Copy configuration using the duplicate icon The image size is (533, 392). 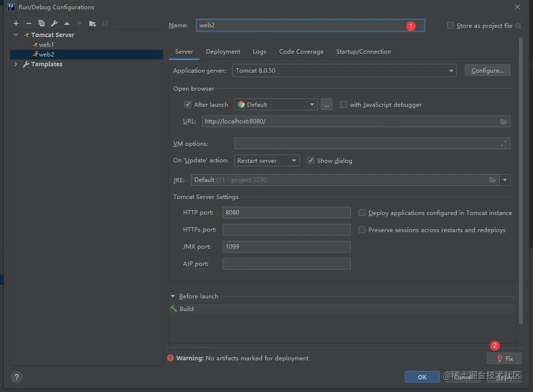(x=41, y=23)
